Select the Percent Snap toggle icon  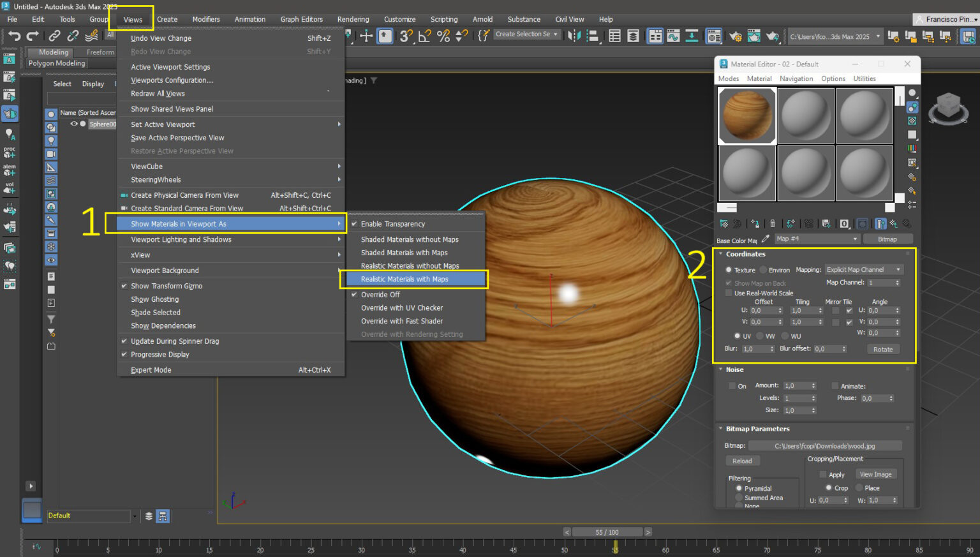[443, 36]
